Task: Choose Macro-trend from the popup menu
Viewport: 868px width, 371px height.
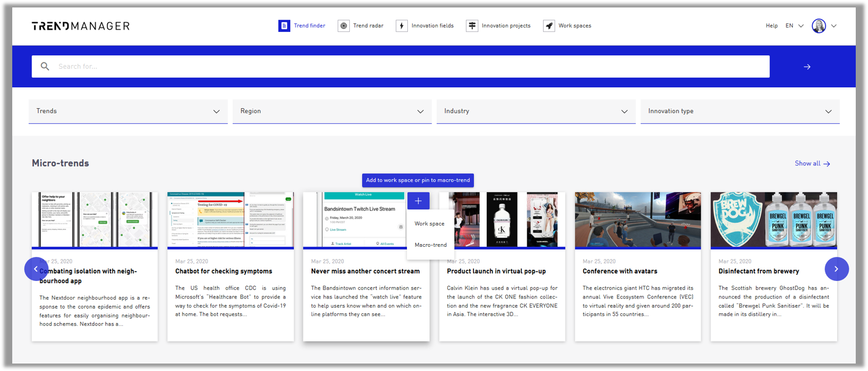Action: point(430,245)
